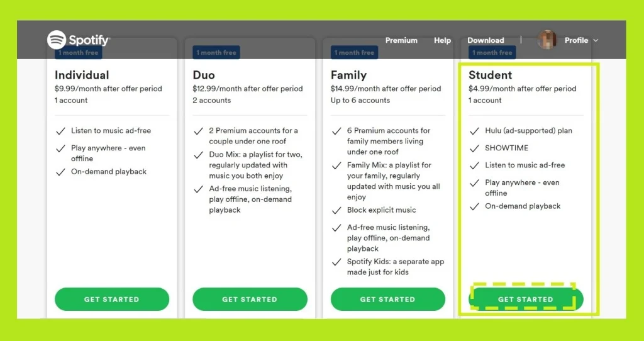
Task: Click the checkmark beside Duo Mix playlist
Action: [198, 155]
